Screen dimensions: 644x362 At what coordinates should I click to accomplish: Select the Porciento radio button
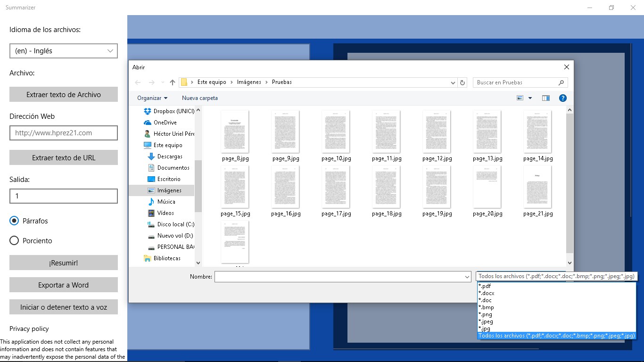click(14, 240)
